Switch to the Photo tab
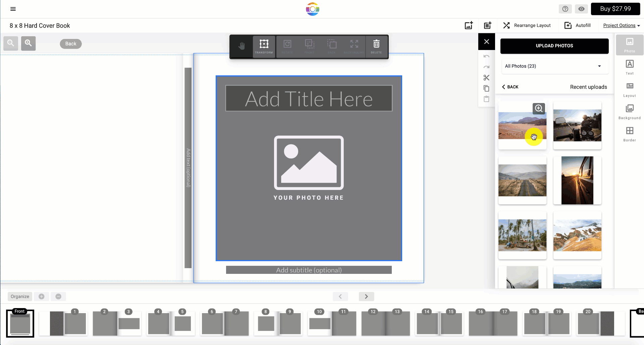This screenshot has width=644, height=345. 629,45
